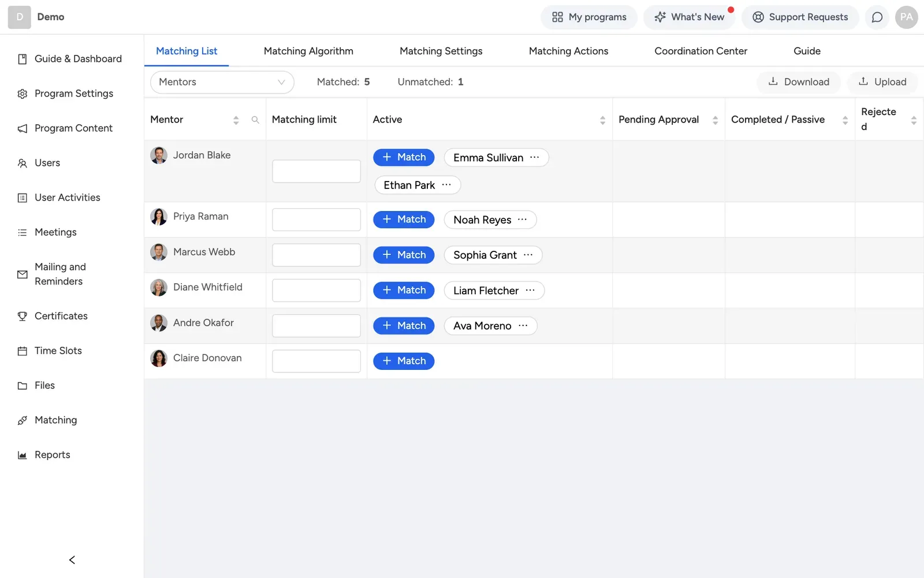Image resolution: width=924 pixels, height=578 pixels.
Task: Open Support Requests
Action: click(800, 17)
